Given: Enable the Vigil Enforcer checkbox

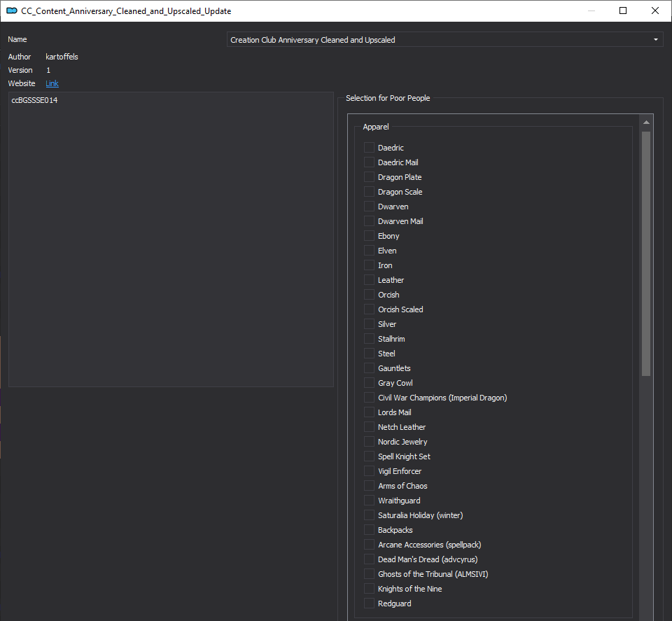Looking at the screenshot, I should (x=369, y=471).
